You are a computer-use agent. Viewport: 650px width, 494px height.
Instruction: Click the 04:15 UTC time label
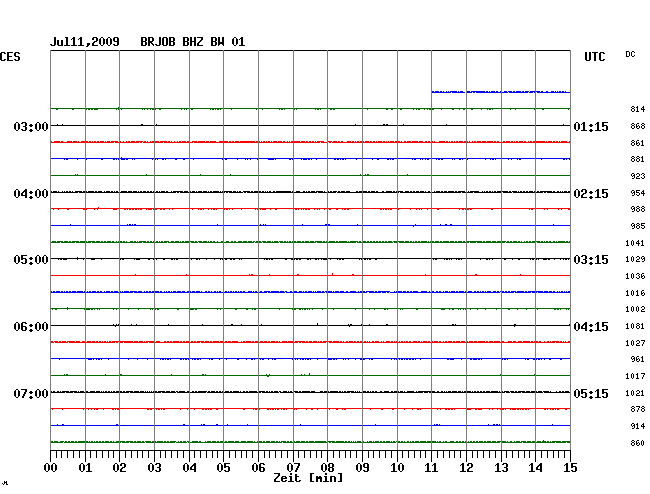591,327
